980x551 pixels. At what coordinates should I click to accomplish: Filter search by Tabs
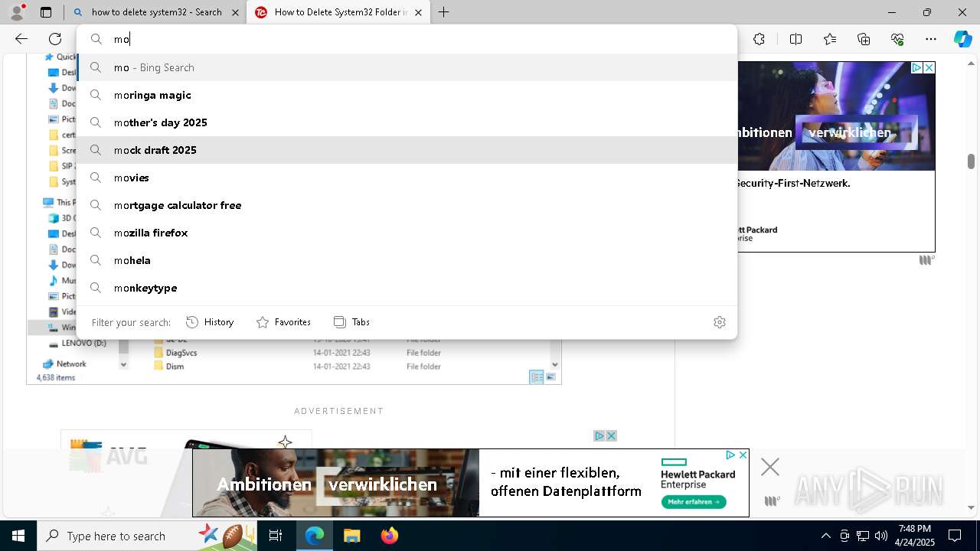point(351,322)
